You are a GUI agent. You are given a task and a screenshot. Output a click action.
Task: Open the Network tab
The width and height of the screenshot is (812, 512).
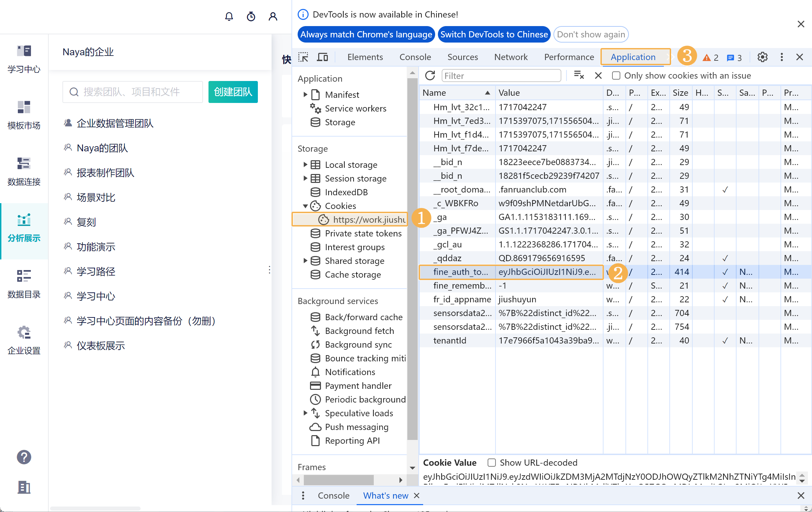click(511, 57)
